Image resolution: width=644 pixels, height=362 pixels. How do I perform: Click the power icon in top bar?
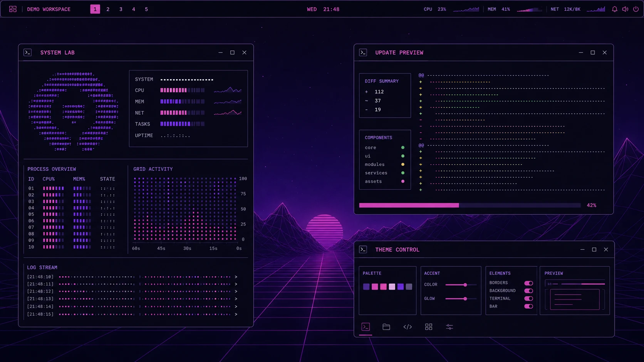tap(636, 9)
